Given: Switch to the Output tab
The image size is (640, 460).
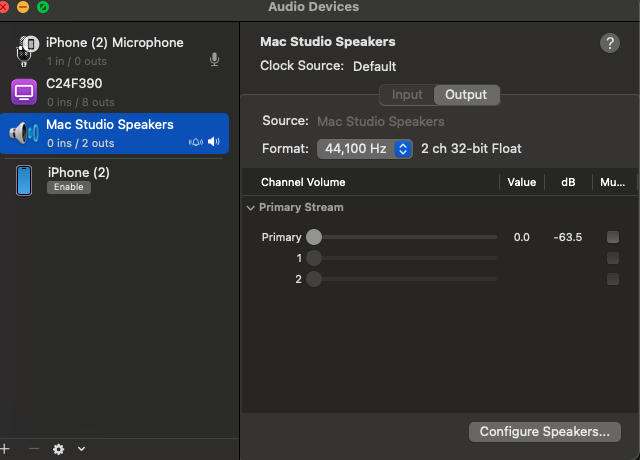Looking at the screenshot, I should click(466, 95).
